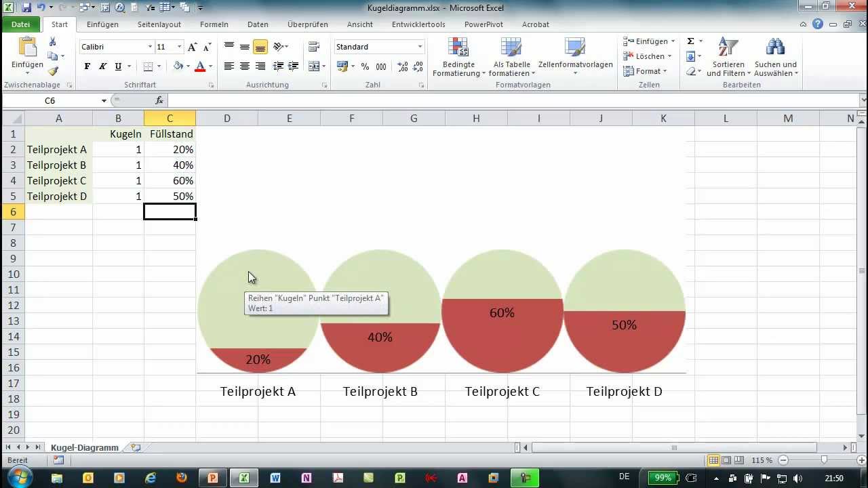Viewport: 868px width, 488px height.
Task: Click the fill color paint bucket icon
Action: 178,66
